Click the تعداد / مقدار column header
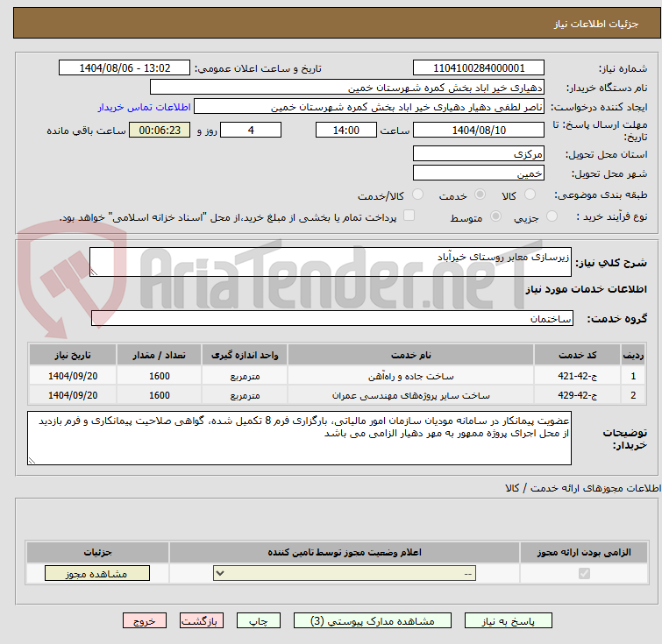Viewport: 662px width, 644px height. click(160, 355)
